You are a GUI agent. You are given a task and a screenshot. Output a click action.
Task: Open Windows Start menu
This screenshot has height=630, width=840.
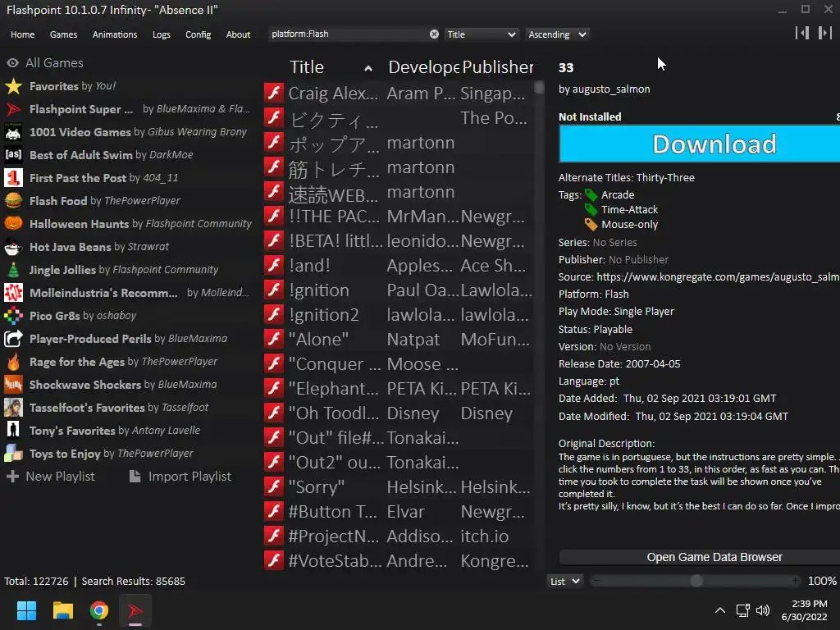click(26, 610)
